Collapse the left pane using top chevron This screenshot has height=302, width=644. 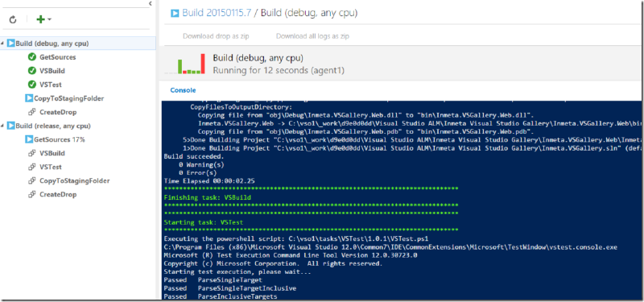pos(150,3)
